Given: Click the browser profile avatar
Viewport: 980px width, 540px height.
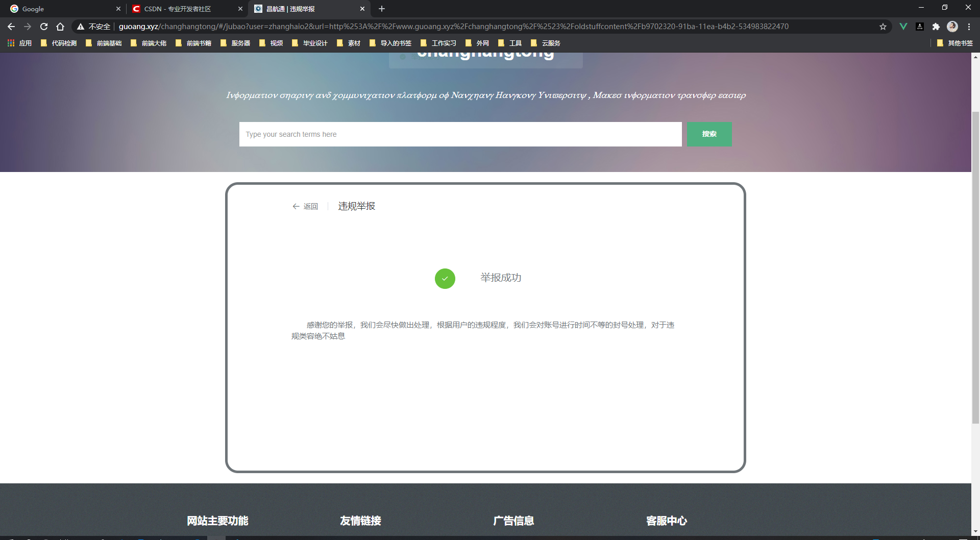Looking at the screenshot, I should pyautogui.click(x=953, y=26).
